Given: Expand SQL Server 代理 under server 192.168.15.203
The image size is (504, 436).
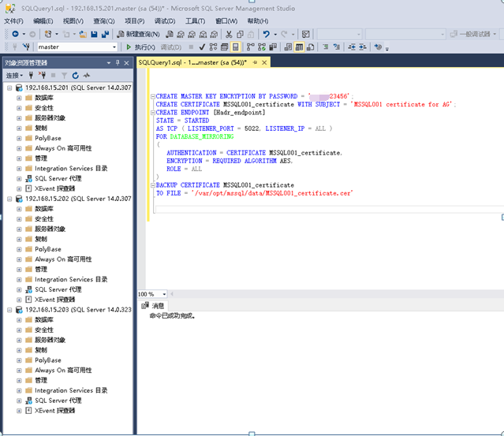Looking at the screenshot, I should [19, 401].
